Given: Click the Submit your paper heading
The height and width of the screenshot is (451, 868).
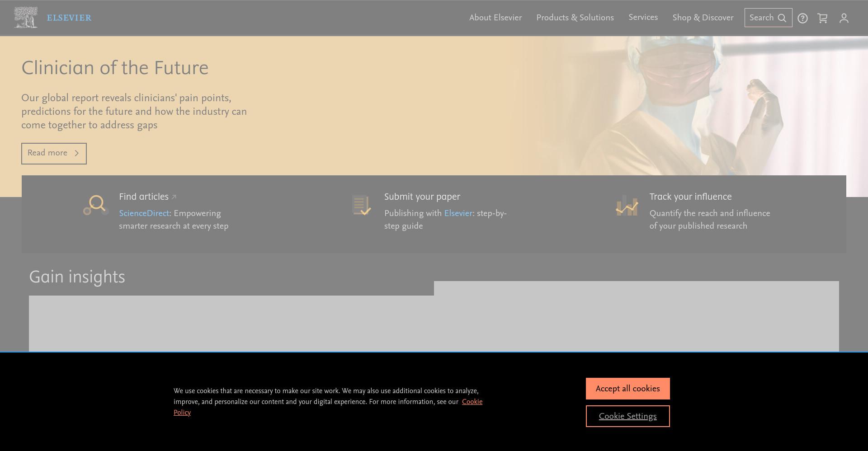Looking at the screenshot, I should [422, 197].
